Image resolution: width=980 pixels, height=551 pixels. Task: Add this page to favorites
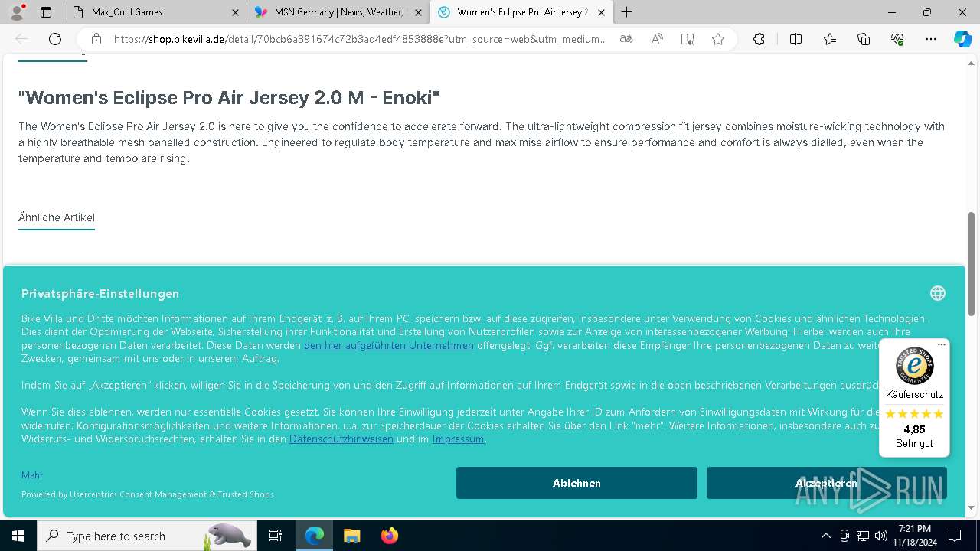tap(718, 39)
